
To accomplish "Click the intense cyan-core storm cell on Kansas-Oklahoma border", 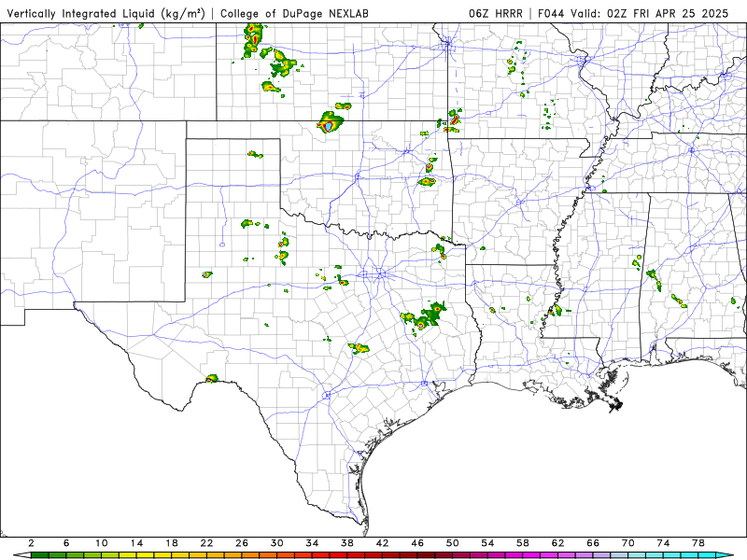I will [330, 122].
